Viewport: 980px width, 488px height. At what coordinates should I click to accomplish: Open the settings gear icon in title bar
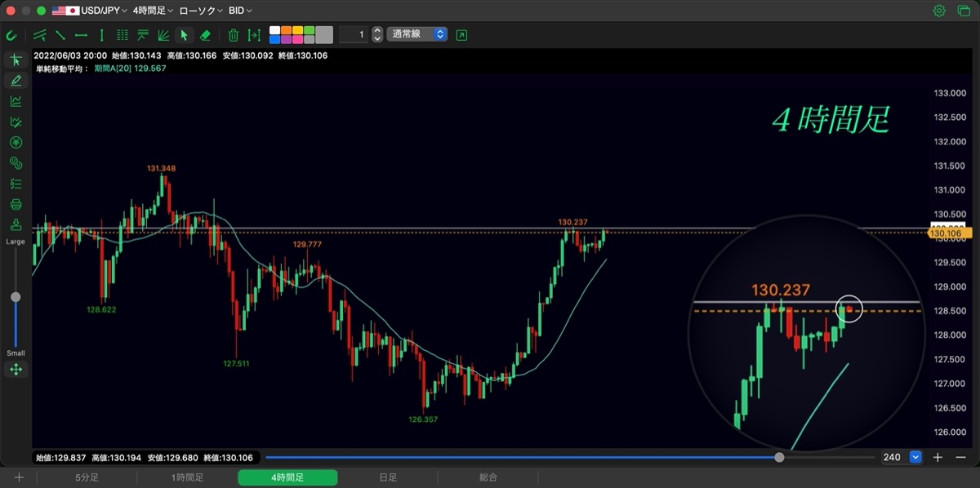[x=939, y=11]
